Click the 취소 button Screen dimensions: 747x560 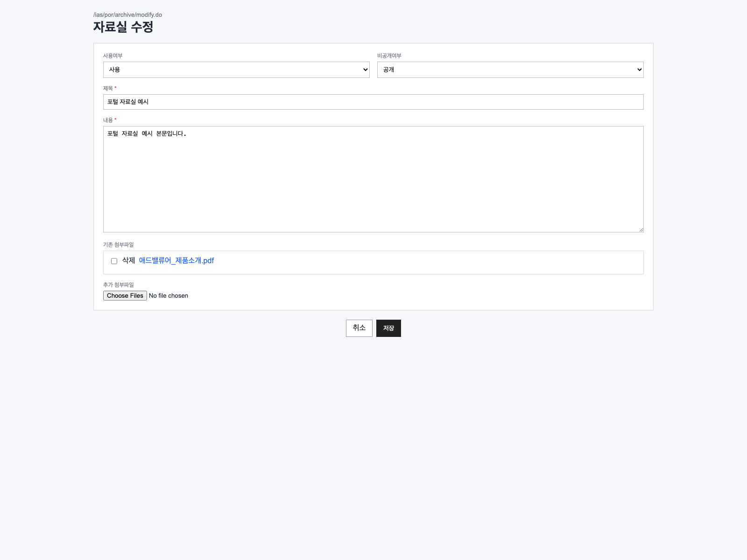click(x=359, y=328)
